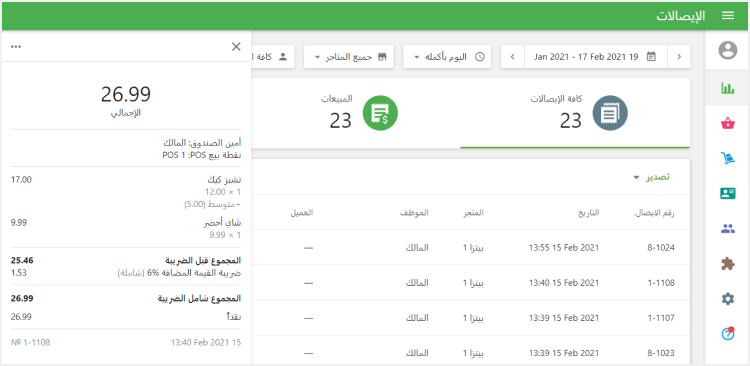Click the رقم الإيصال column header
The width and height of the screenshot is (750, 366).
click(x=653, y=213)
